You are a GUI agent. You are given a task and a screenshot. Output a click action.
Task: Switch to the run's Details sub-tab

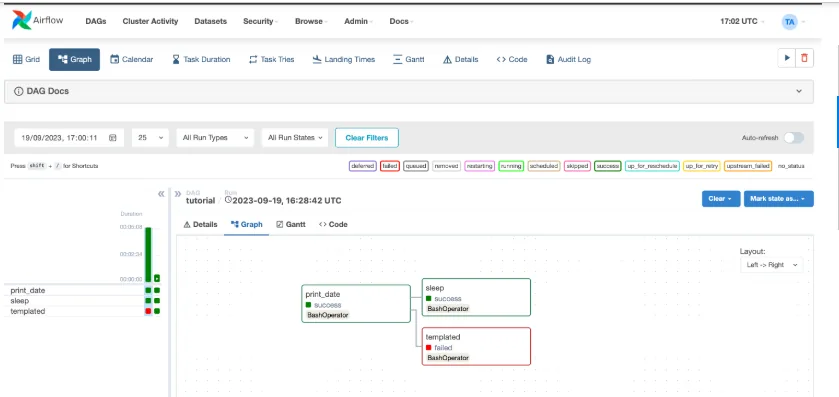[x=201, y=224]
